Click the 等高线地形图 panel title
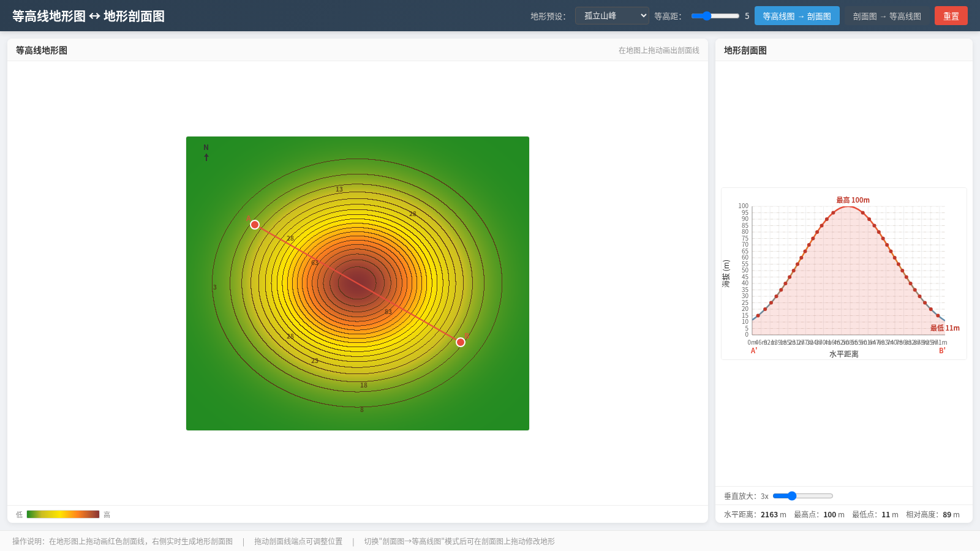This screenshot has width=980, height=551. pyautogui.click(x=42, y=50)
